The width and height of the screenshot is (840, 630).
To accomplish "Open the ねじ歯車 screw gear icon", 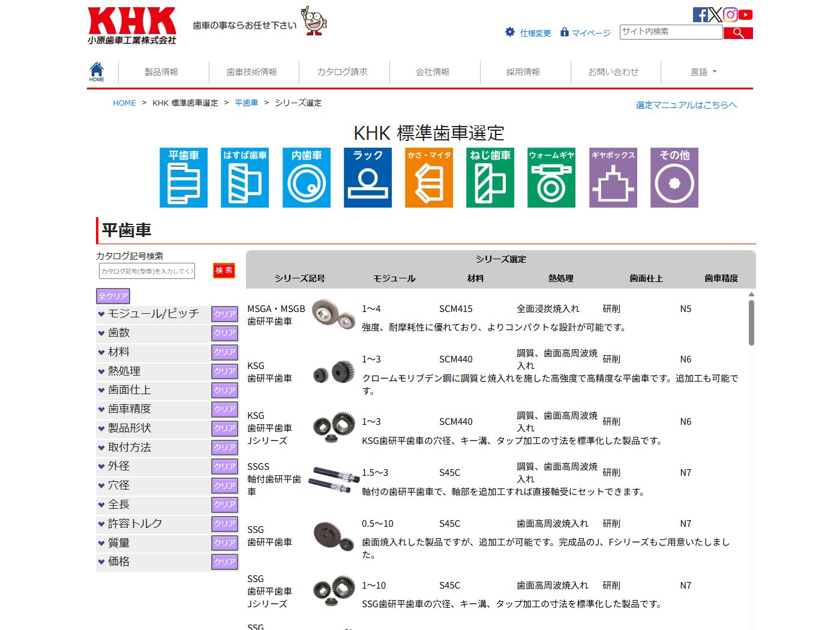I will (x=490, y=178).
